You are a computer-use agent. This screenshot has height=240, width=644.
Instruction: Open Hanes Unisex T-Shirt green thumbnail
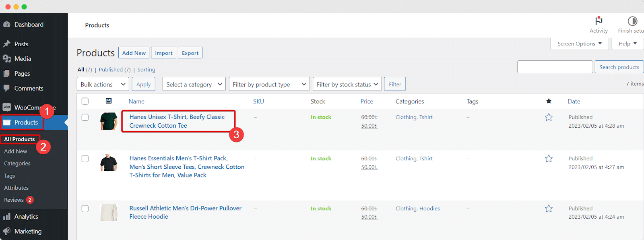pyautogui.click(x=109, y=121)
